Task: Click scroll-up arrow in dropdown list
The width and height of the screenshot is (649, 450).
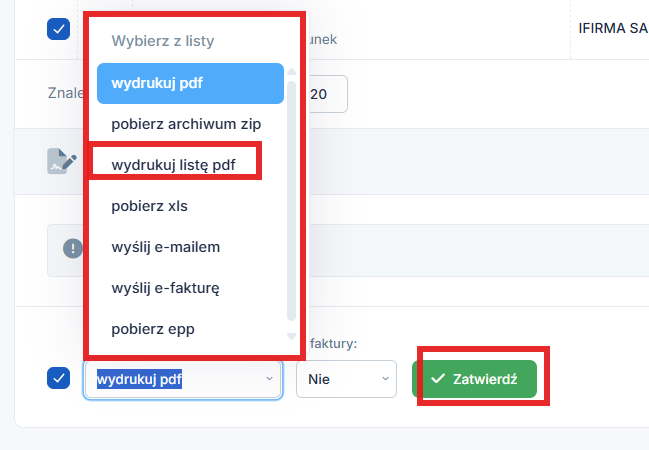Action: pos(292,72)
